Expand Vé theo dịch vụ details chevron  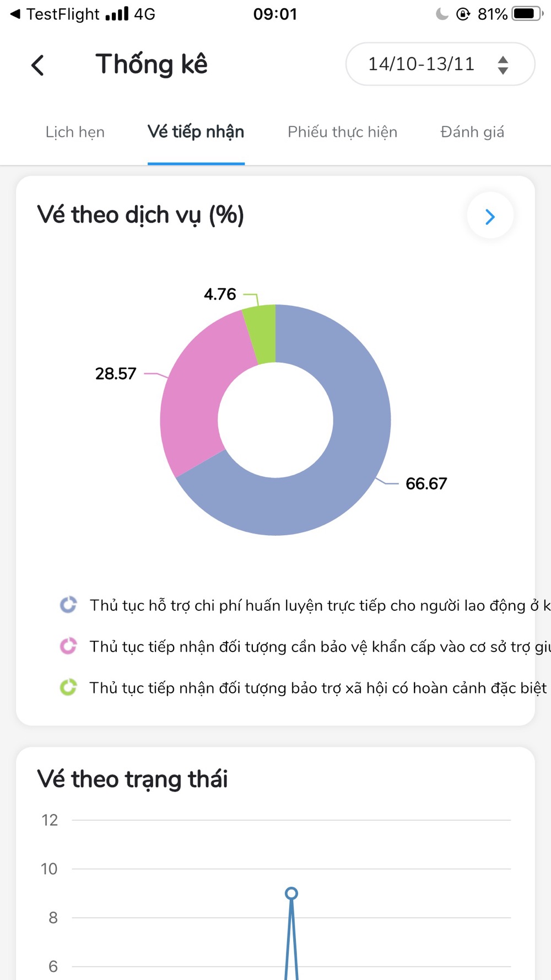490,217
